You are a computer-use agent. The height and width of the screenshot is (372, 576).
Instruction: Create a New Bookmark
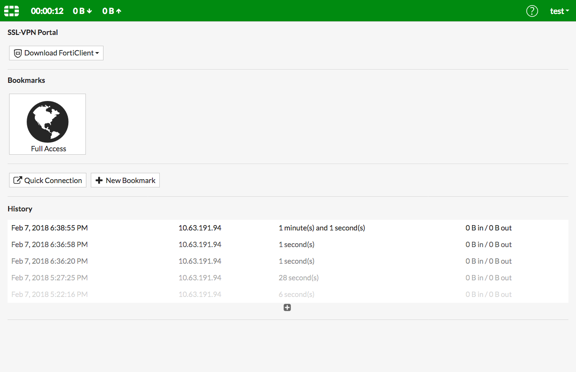click(125, 180)
